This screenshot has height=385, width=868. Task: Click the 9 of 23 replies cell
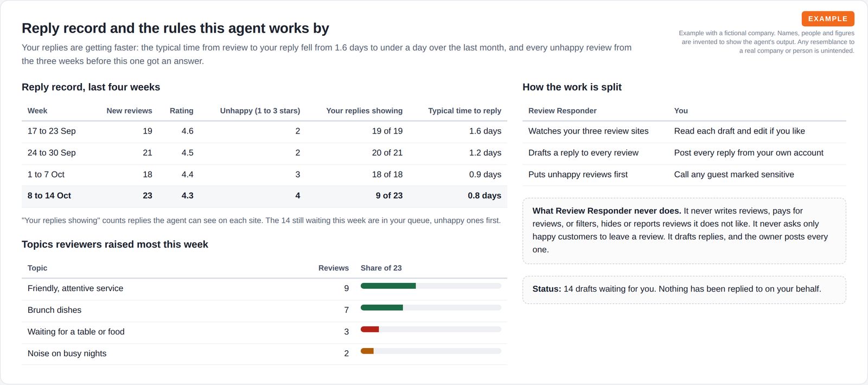389,195
